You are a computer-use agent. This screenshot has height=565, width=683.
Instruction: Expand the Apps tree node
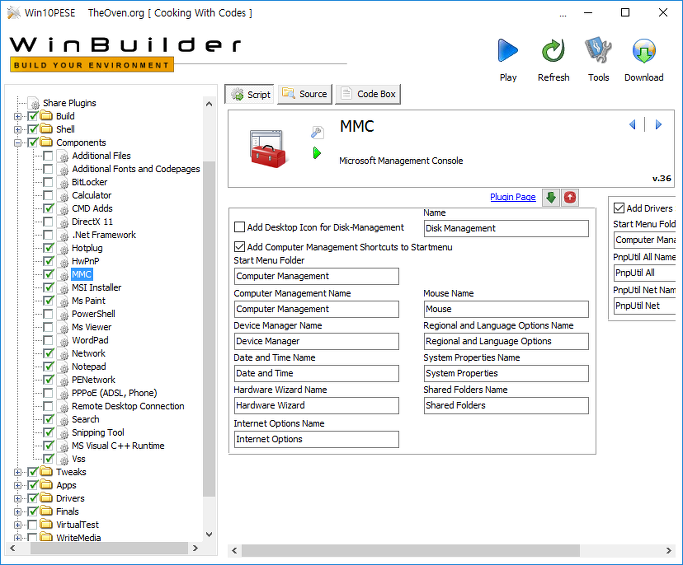pos(18,485)
